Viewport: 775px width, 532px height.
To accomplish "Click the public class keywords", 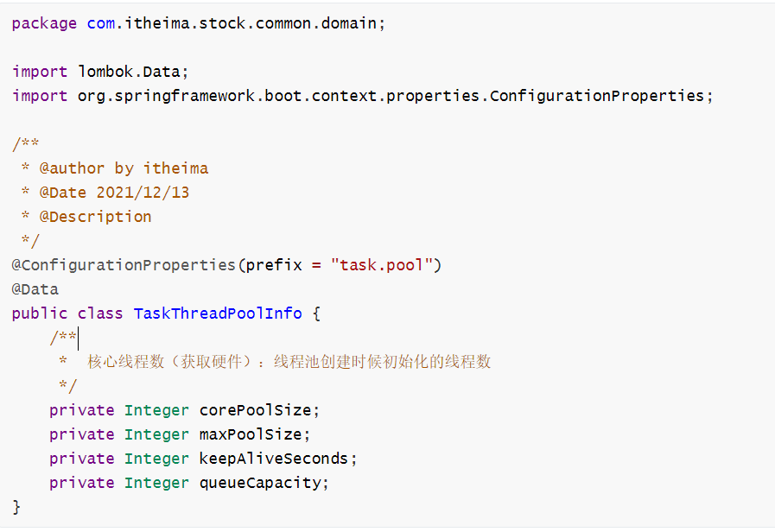I will point(67,313).
